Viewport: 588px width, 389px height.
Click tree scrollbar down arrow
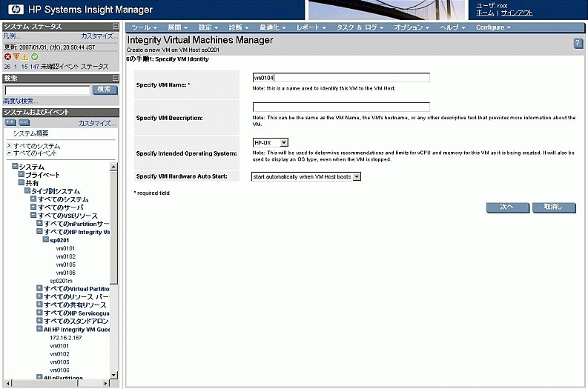(113, 375)
